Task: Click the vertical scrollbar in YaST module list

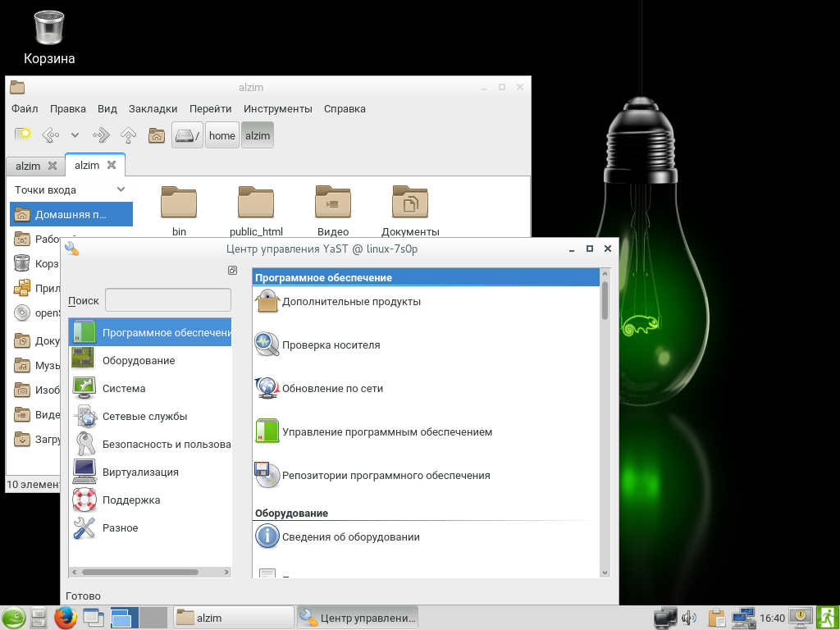Action: click(x=605, y=300)
